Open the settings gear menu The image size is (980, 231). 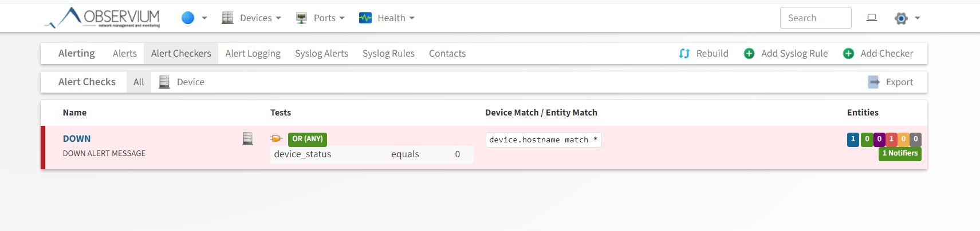pyautogui.click(x=907, y=18)
